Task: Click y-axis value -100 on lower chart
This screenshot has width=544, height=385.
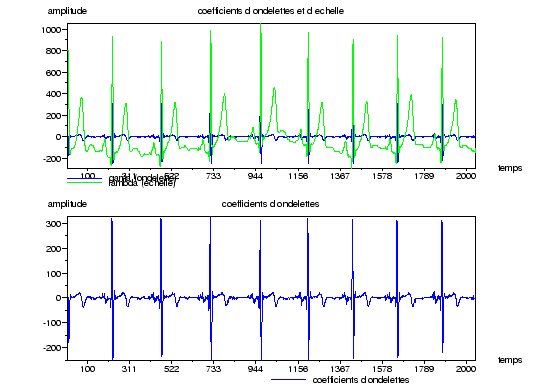Action: 52,323
